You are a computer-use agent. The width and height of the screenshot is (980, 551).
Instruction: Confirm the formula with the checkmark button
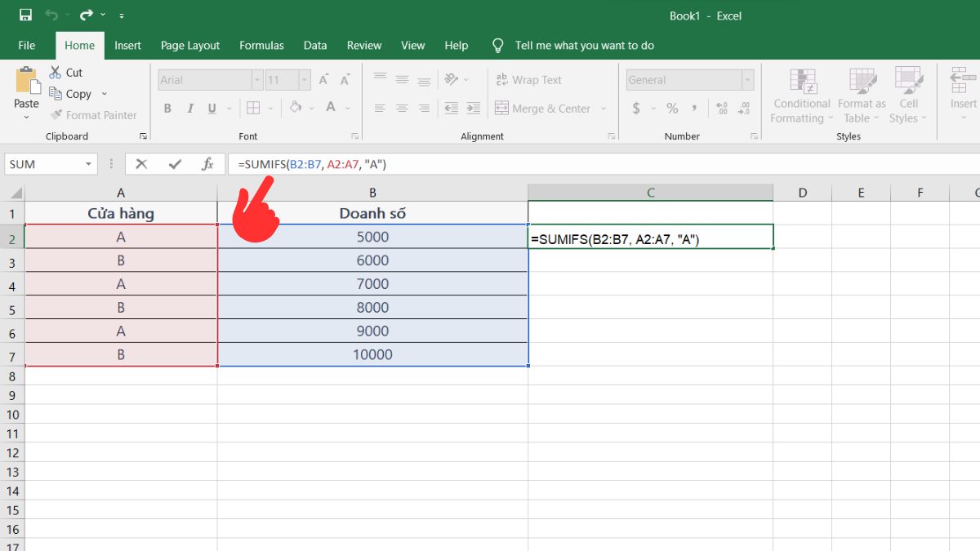173,163
